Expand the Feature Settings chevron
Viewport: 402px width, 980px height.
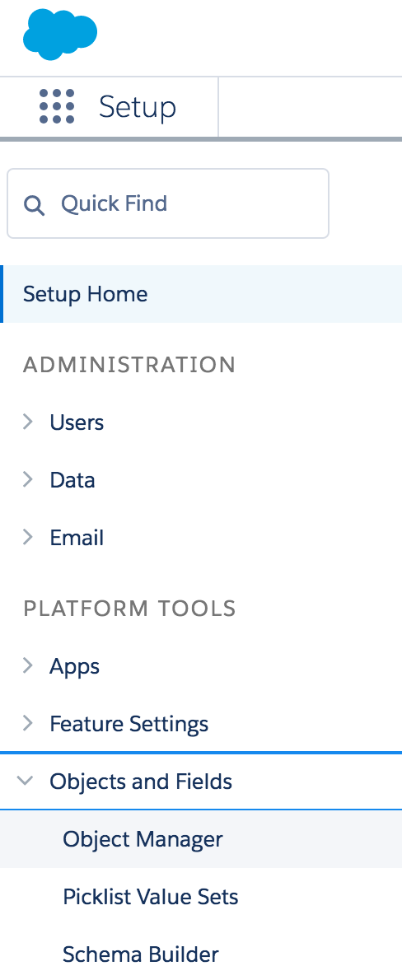click(27, 723)
